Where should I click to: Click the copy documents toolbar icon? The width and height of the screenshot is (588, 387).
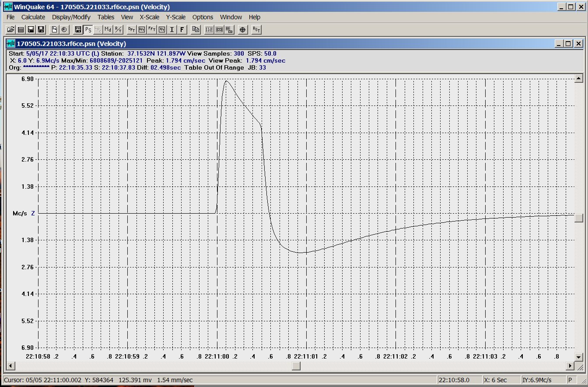pyautogui.click(x=196, y=29)
